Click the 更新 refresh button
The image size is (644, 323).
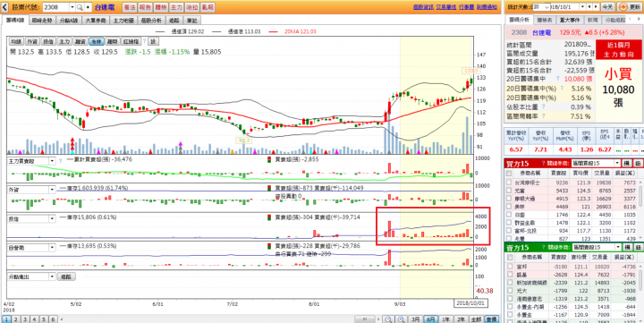629,7
